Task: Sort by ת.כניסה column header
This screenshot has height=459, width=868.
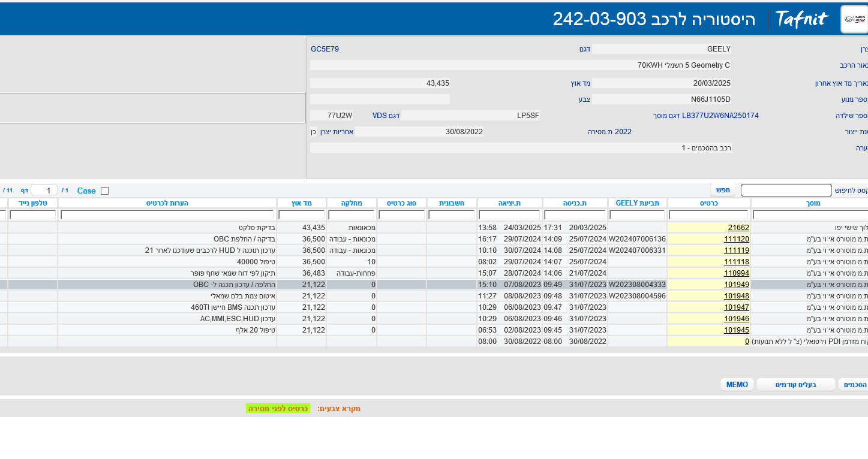Action: coord(575,203)
